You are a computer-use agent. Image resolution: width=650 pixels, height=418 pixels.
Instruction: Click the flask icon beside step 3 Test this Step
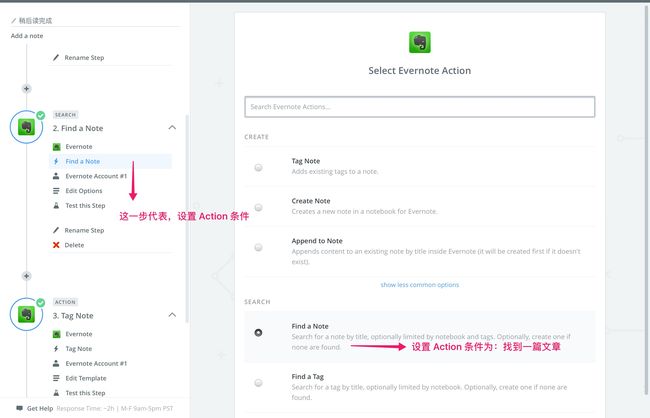[56, 393]
